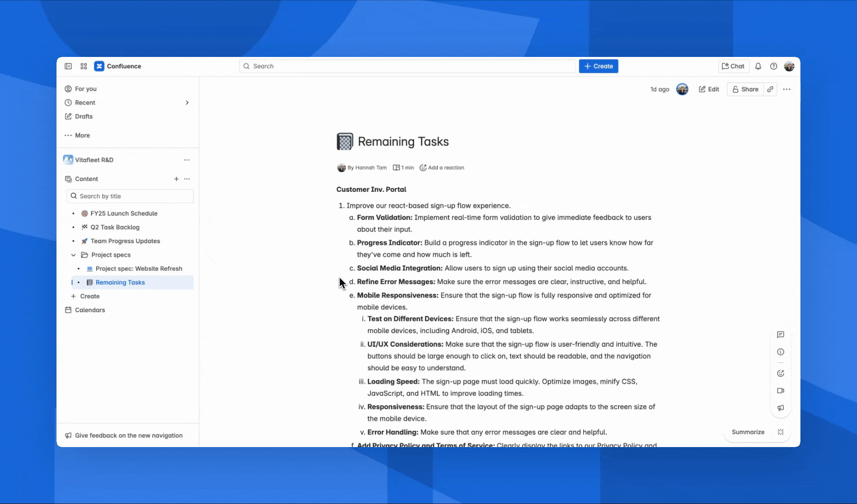Select Q2 Task Backlog in page tree
This screenshot has width=857, height=504.
pos(115,227)
